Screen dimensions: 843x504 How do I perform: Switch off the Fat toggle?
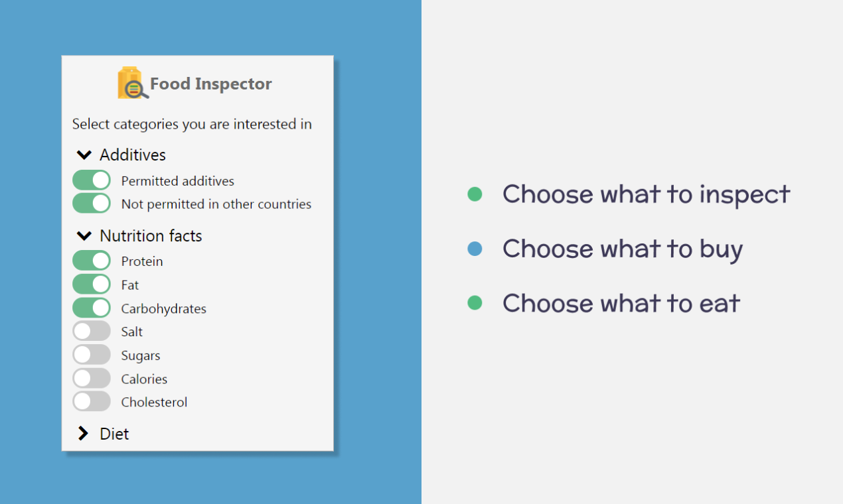pyautogui.click(x=92, y=284)
